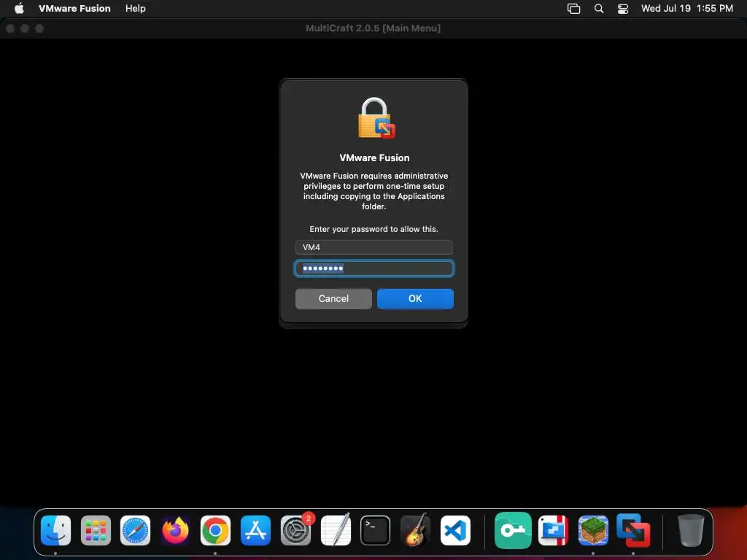Viewport: 747px width, 560px height.
Task: Open Control Center in the menu bar
Action: click(x=623, y=9)
